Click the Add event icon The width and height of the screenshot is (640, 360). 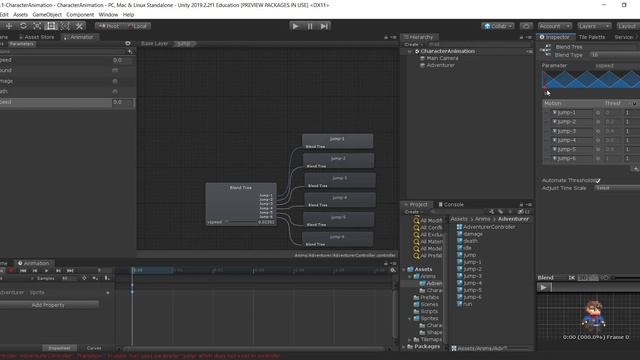click(107, 278)
